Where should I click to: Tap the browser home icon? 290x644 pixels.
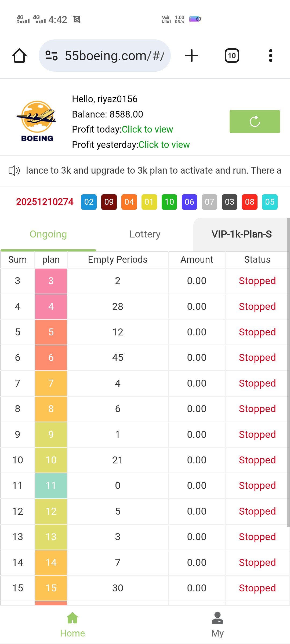[19, 56]
